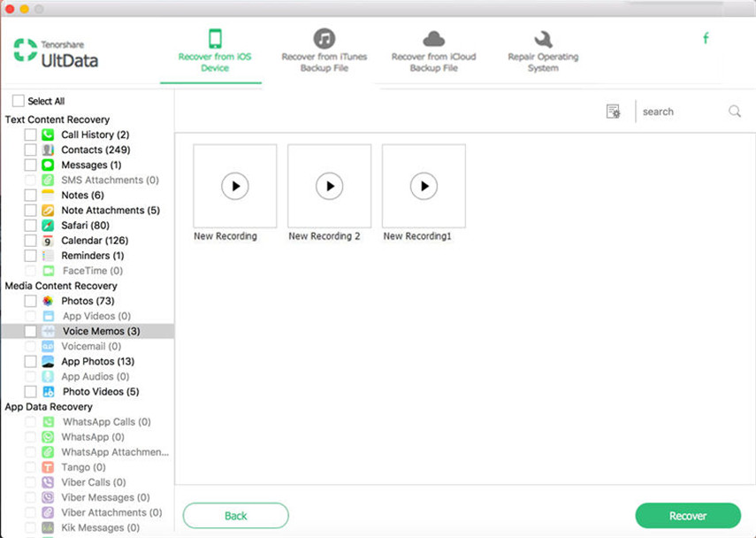The image size is (756, 538).
Task: Check the Photo Videos checkbox
Action: (x=30, y=391)
